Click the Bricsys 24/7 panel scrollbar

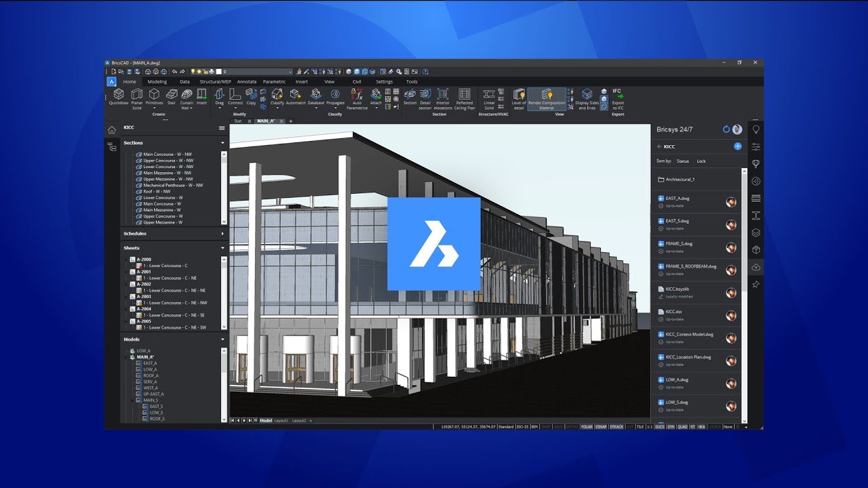pyautogui.click(x=744, y=234)
